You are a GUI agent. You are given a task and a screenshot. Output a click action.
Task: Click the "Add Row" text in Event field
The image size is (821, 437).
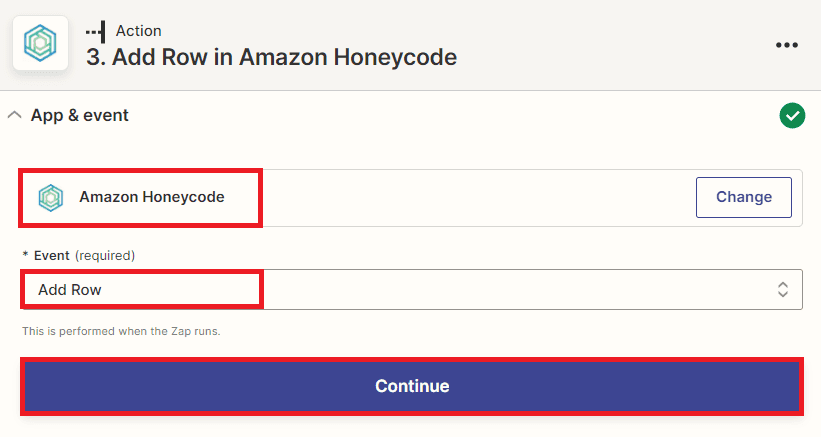coord(70,290)
